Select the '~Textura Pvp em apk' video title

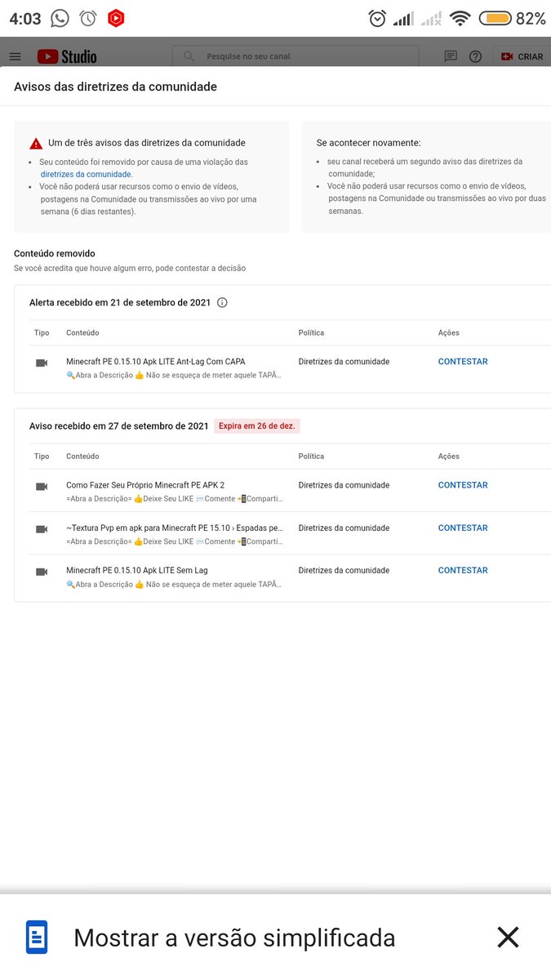coord(175,528)
